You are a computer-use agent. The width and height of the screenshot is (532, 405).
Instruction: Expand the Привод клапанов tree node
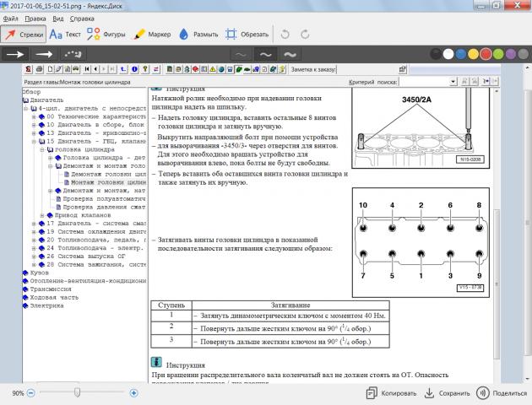(x=42, y=215)
